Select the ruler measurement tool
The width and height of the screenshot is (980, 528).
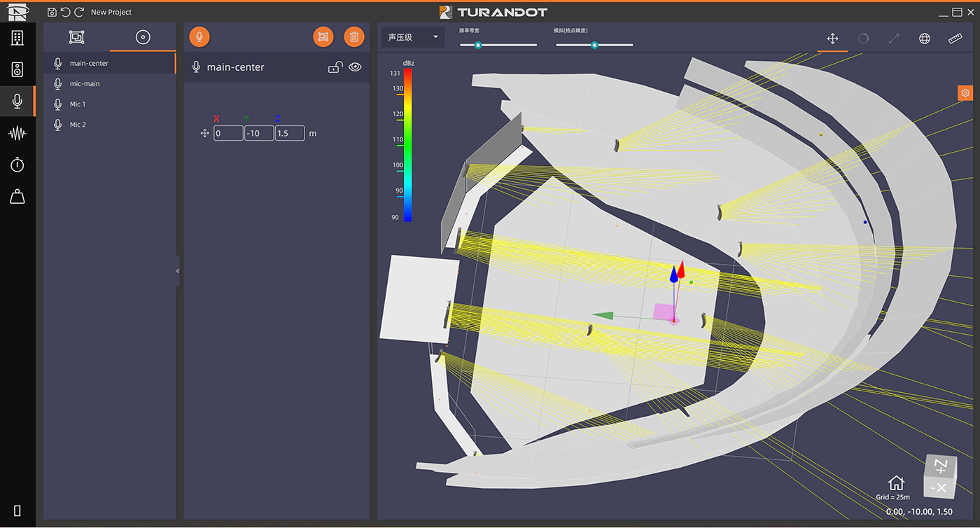955,39
